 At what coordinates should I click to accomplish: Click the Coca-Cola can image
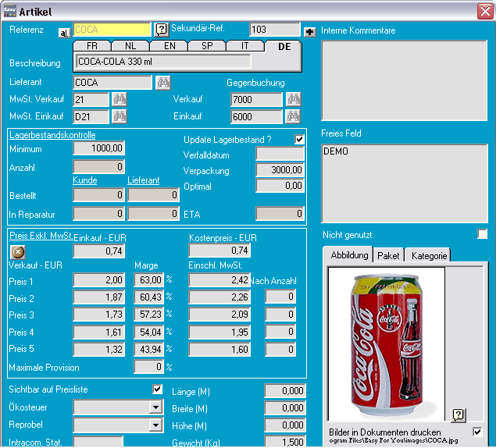[x=387, y=344]
